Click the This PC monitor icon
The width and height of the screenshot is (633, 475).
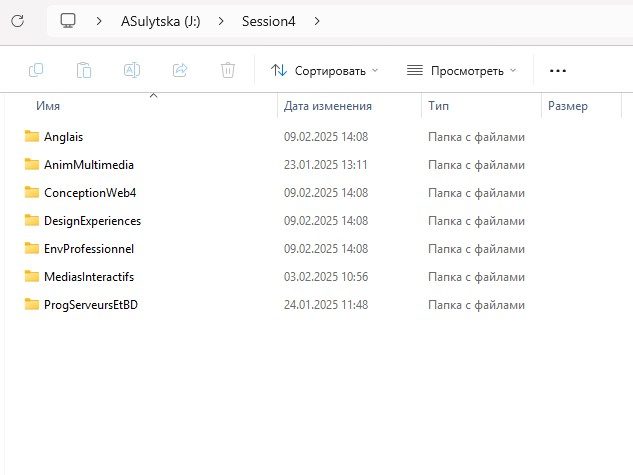tap(68, 21)
